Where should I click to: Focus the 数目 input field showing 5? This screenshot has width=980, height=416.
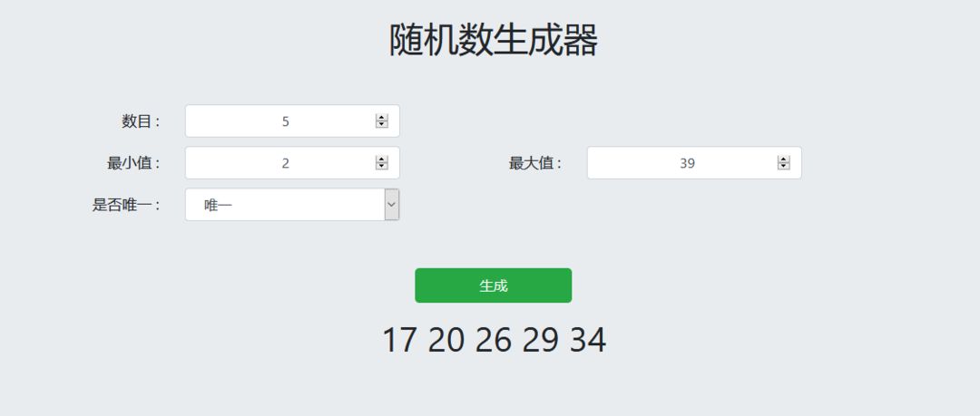tap(292, 121)
